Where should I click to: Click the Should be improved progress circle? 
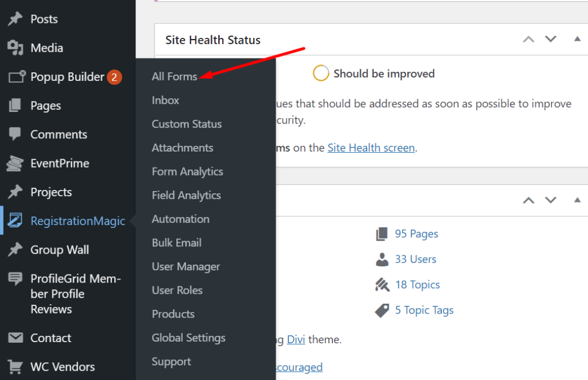pos(321,73)
